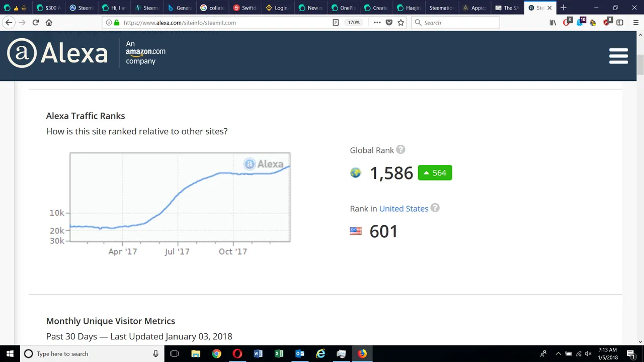Viewport: 644px width, 362px height.
Task: Show hidden system tray icons
Action: pyautogui.click(x=558, y=353)
